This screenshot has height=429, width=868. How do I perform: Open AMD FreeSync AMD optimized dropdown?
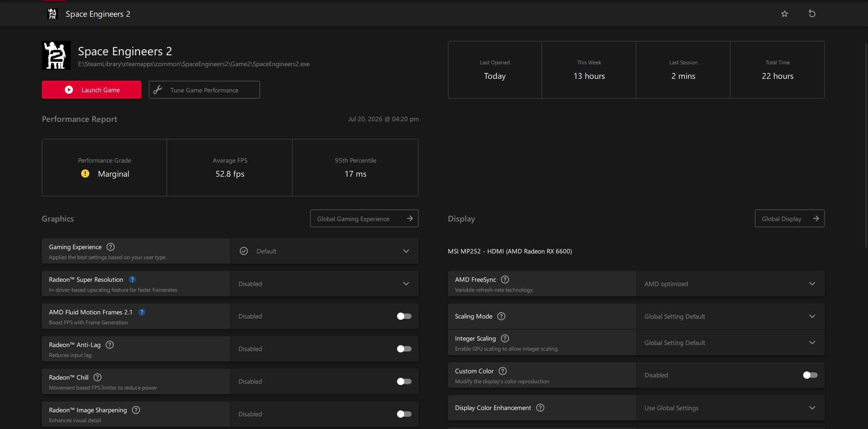click(x=731, y=284)
